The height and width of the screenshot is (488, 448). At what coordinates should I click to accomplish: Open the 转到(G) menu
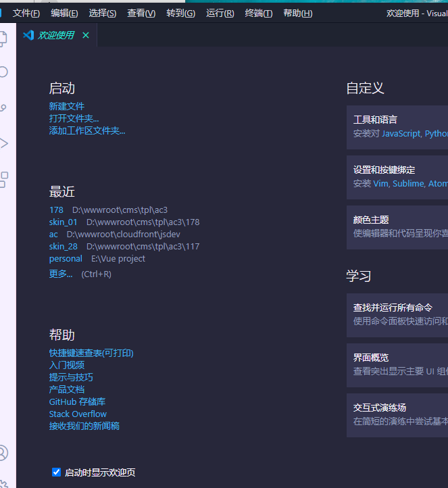(x=181, y=13)
